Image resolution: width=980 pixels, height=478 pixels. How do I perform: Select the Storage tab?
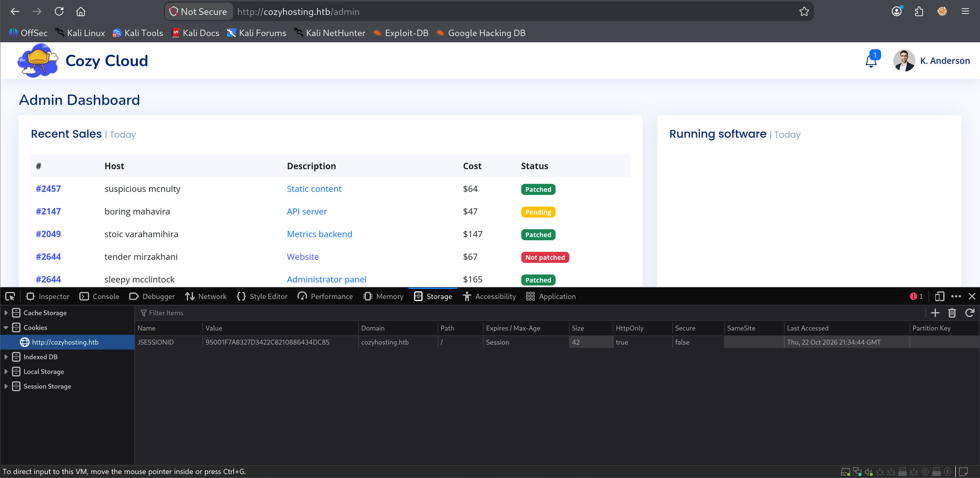[433, 296]
